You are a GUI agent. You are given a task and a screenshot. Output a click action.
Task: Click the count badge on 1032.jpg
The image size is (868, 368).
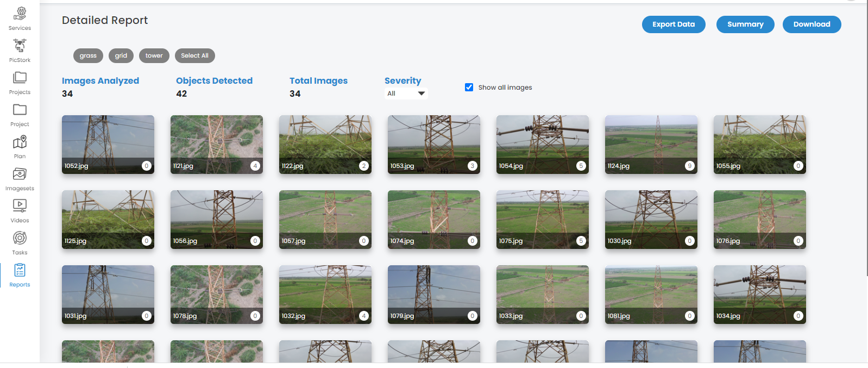point(364,316)
